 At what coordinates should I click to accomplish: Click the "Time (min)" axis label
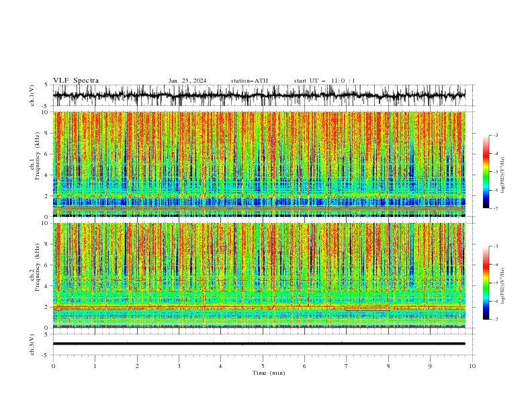[269, 373]
